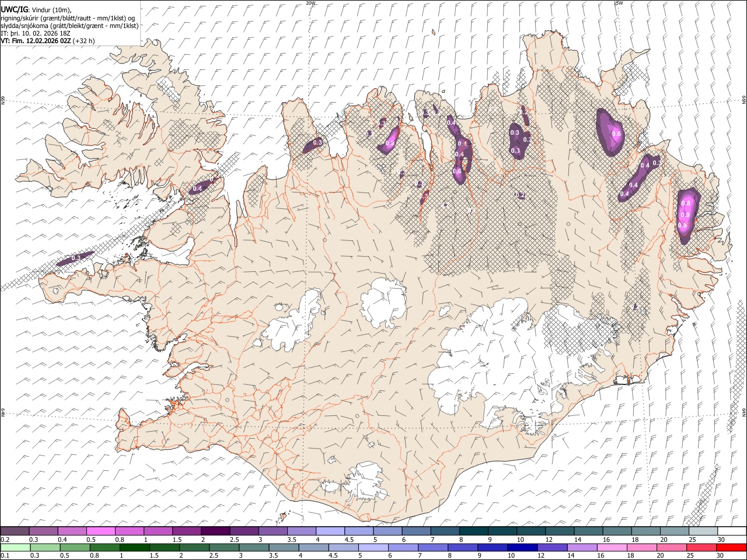
Task: Click the violet swatch at 12 on the rain scale
Action: point(552,547)
